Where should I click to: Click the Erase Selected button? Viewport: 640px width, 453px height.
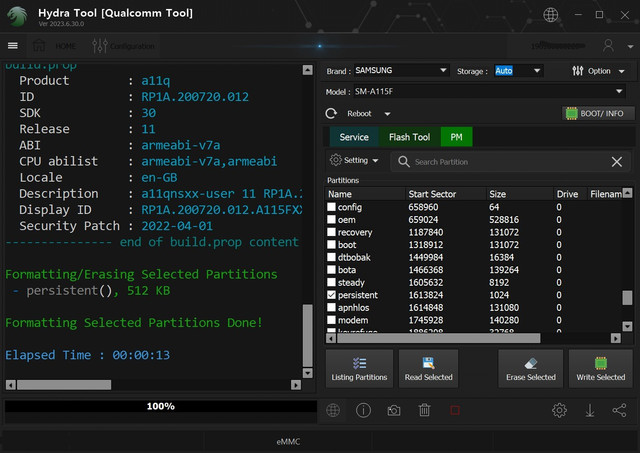pos(531,368)
